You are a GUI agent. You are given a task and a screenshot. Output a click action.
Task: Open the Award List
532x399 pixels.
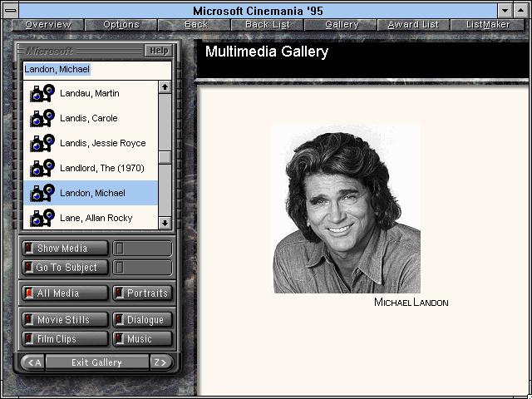[x=414, y=25]
